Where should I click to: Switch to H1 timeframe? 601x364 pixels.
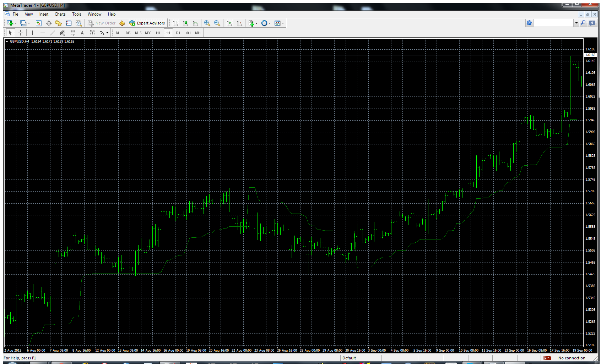(x=158, y=33)
